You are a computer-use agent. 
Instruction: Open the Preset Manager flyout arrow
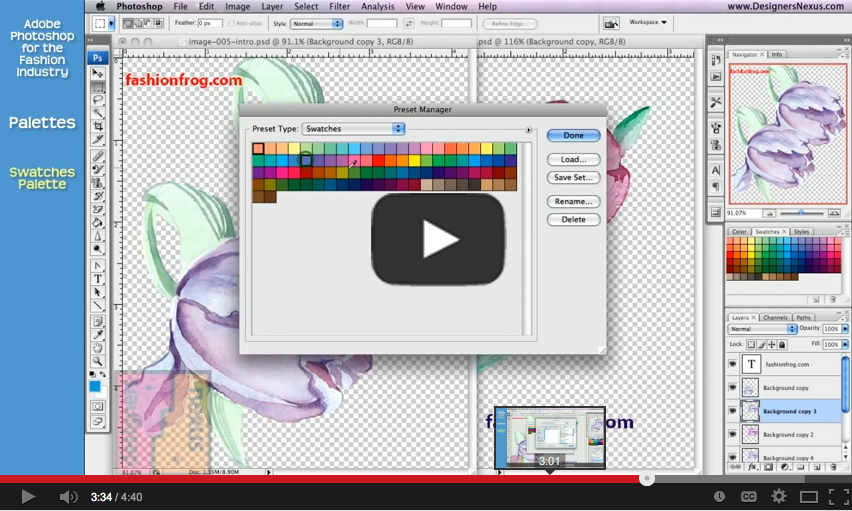pos(528,130)
